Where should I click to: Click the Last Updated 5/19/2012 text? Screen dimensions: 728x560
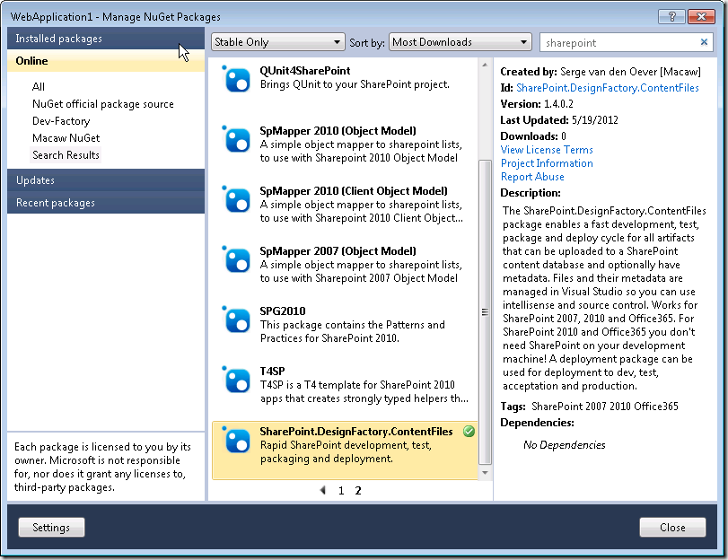pos(559,120)
